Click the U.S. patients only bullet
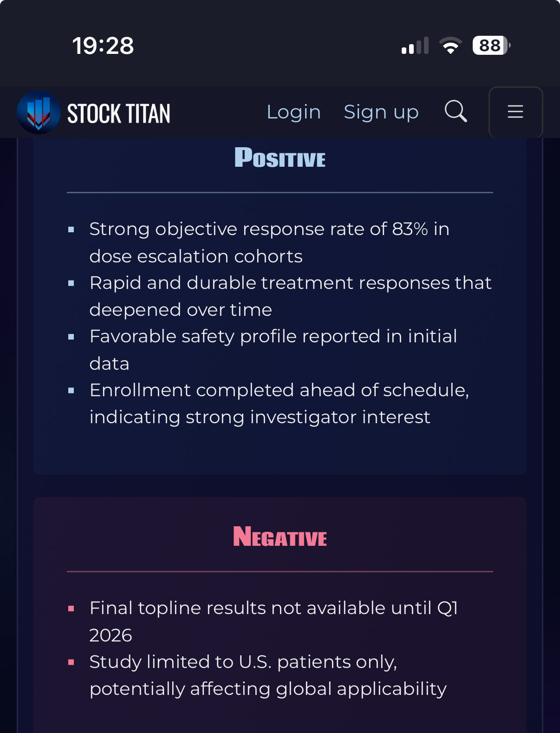 (268, 675)
